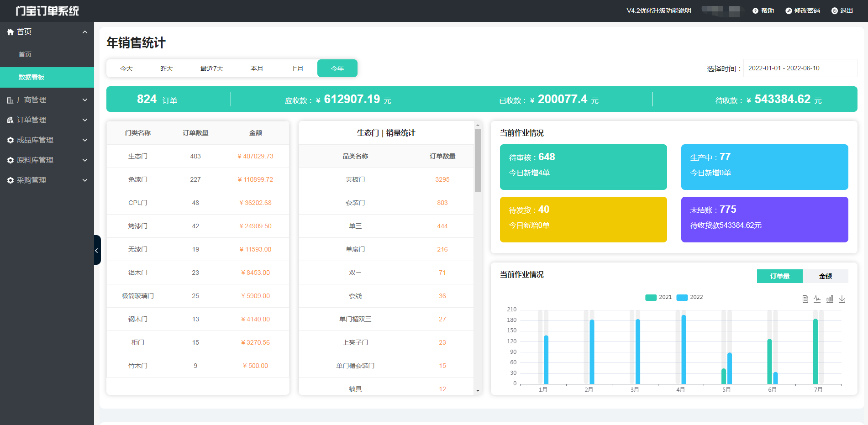Click the 退出 logout link
The height and width of the screenshot is (425, 868).
pyautogui.click(x=847, y=11)
